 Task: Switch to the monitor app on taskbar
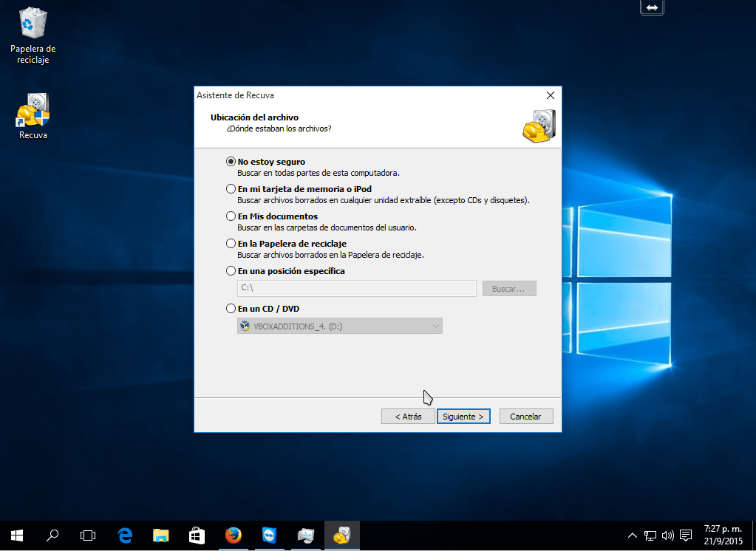tap(306, 535)
